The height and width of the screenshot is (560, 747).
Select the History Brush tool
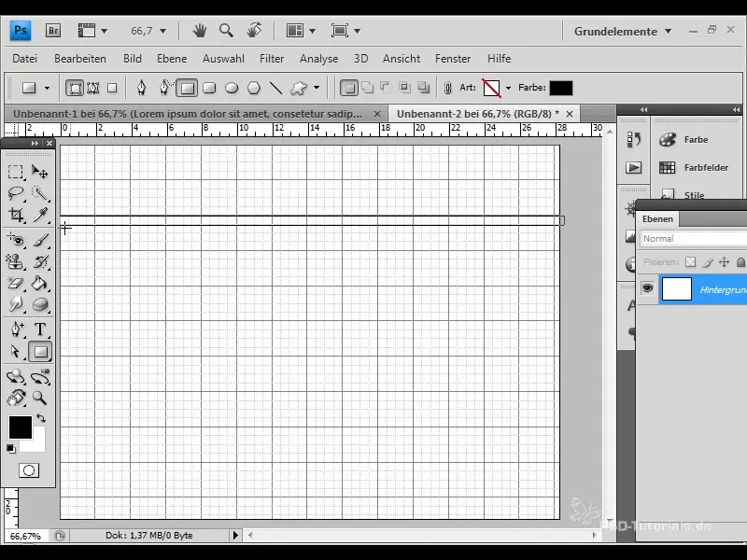tap(40, 261)
